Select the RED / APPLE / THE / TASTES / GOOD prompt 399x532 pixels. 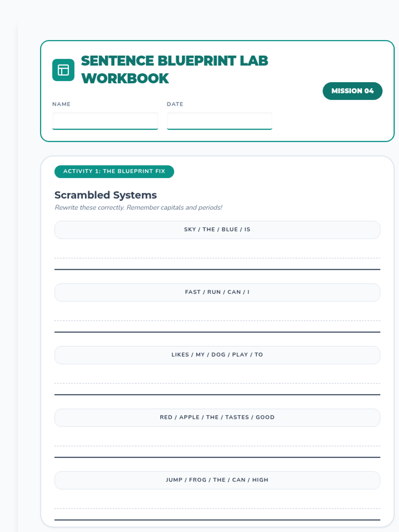click(217, 417)
